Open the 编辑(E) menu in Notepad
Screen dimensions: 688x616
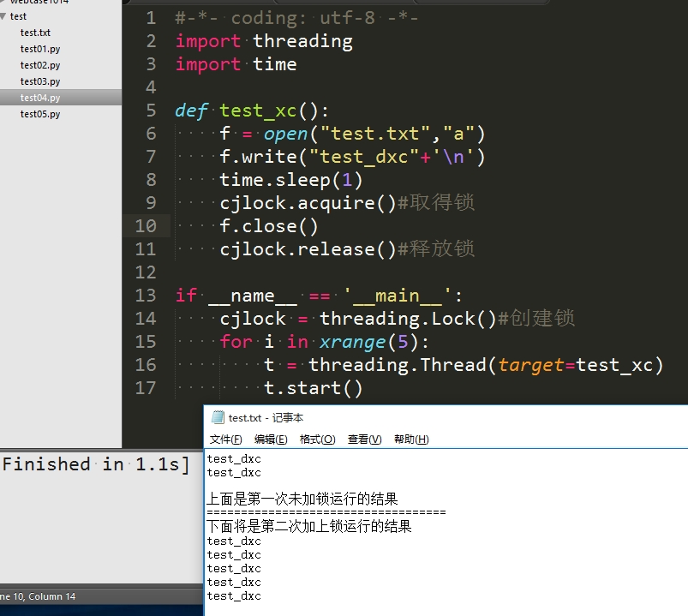[x=270, y=439]
